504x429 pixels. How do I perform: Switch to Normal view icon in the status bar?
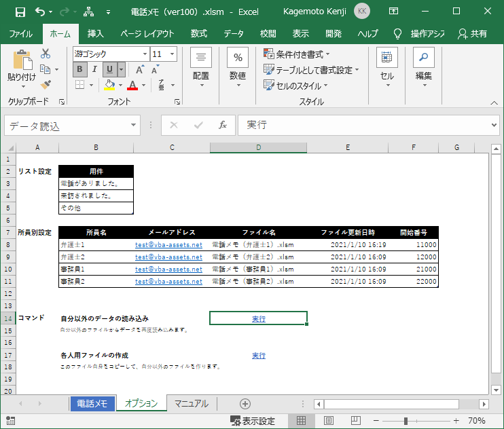301,420
